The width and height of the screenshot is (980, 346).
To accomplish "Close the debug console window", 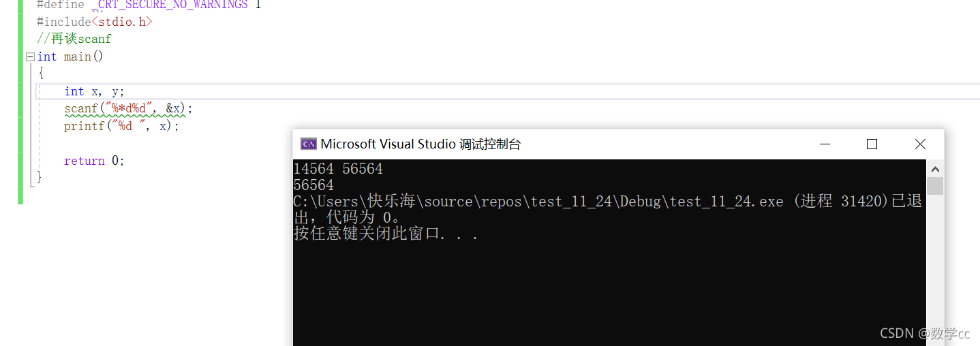I will [920, 144].
